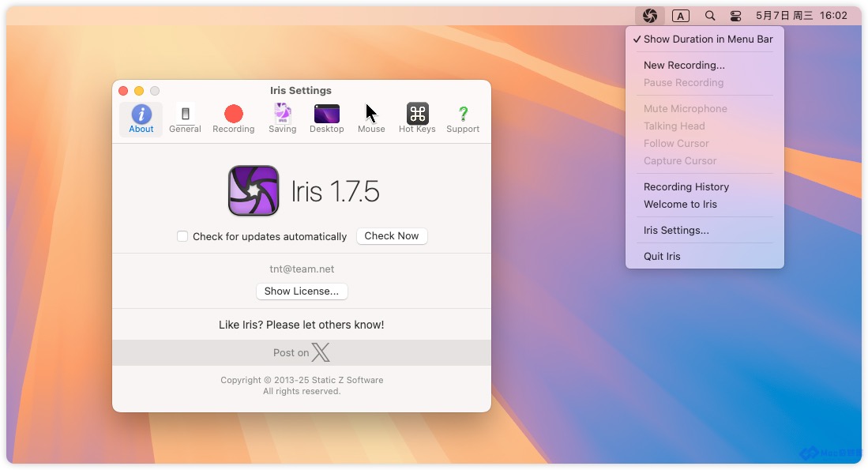Screen dimensions: 868x470
Task: Click the X logo in Post on banner
Action: 321,352
